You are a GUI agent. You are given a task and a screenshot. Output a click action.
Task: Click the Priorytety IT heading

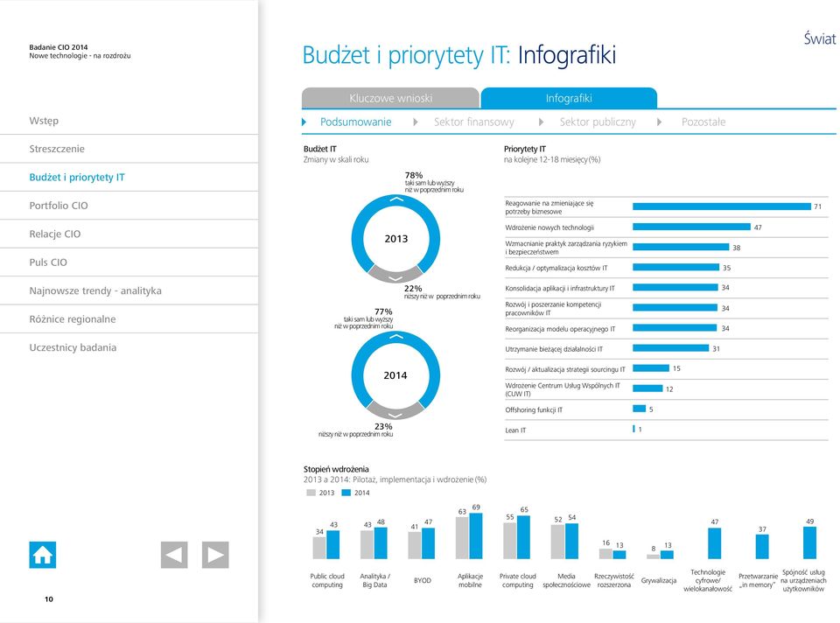pos(524,149)
